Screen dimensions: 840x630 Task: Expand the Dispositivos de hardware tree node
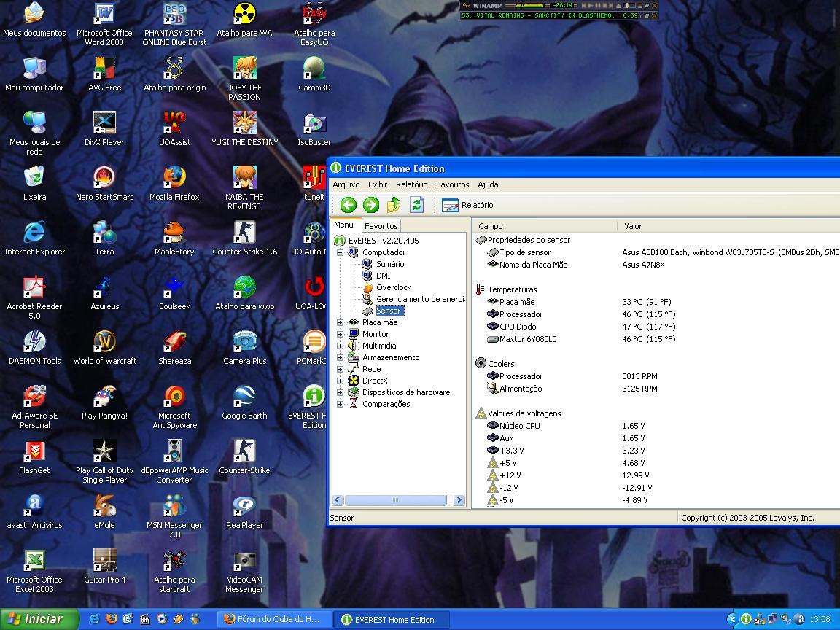tap(341, 393)
